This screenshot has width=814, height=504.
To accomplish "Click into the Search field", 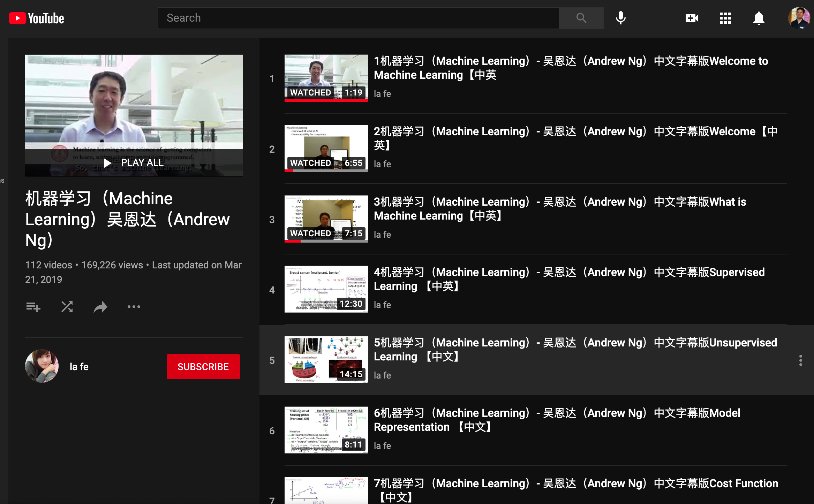I will pos(358,18).
